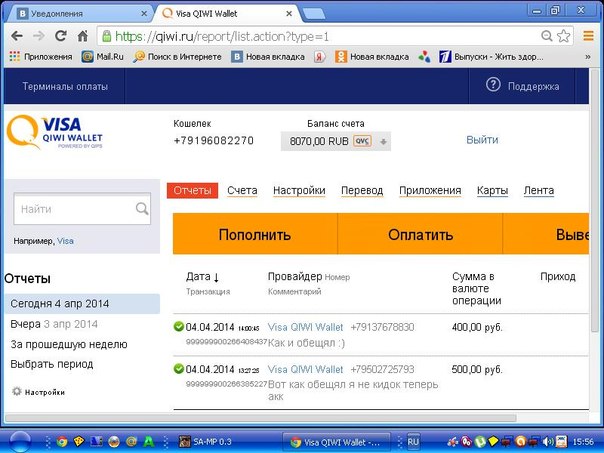Viewport: 604px width, 453px height.
Task: Select За прошедшую неделю report
Action: pos(69,344)
